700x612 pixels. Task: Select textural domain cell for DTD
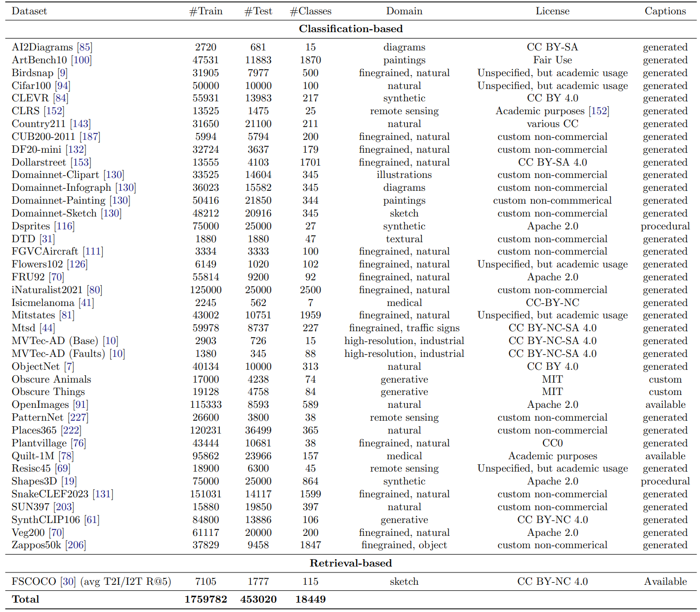coord(404,239)
